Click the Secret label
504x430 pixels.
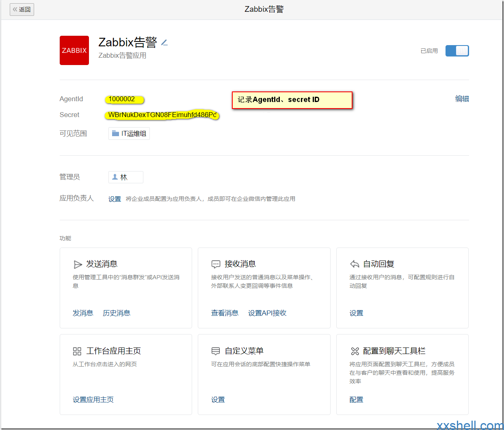pos(69,115)
